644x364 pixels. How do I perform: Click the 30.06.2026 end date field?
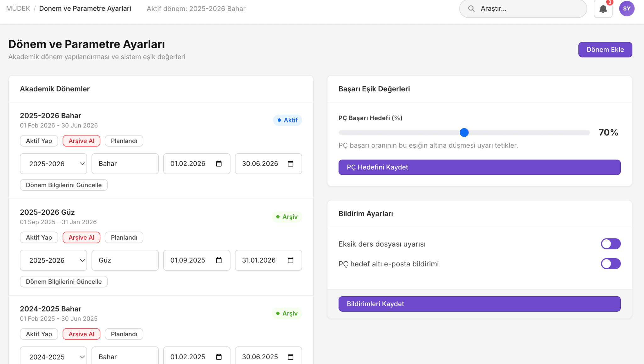point(269,164)
